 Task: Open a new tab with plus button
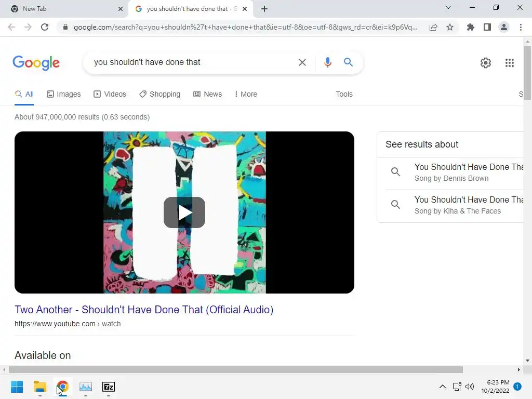point(264,9)
